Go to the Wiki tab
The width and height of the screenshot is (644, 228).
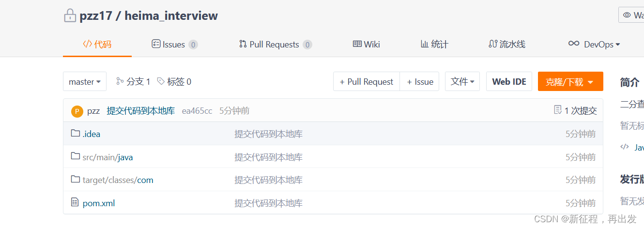pos(366,44)
